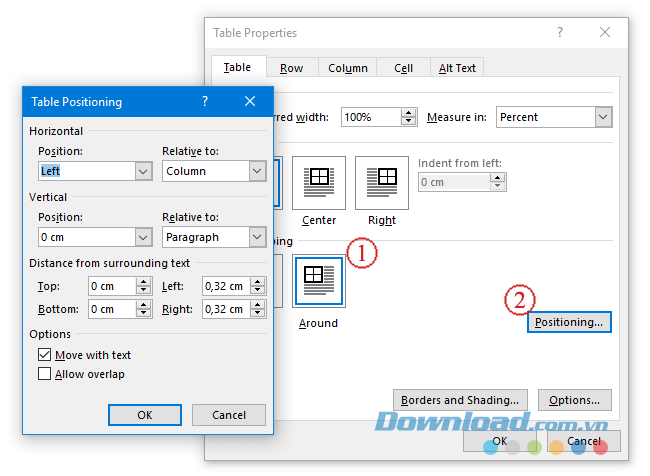Open the Horizontal Relative to Column dropdown

[257, 171]
